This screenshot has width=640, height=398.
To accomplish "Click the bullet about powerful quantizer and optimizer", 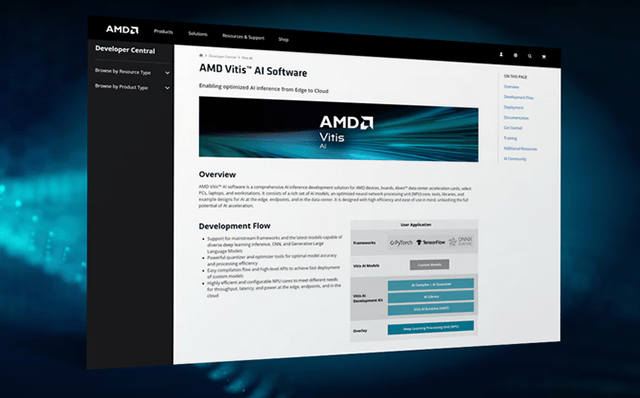I will click(x=272, y=260).
